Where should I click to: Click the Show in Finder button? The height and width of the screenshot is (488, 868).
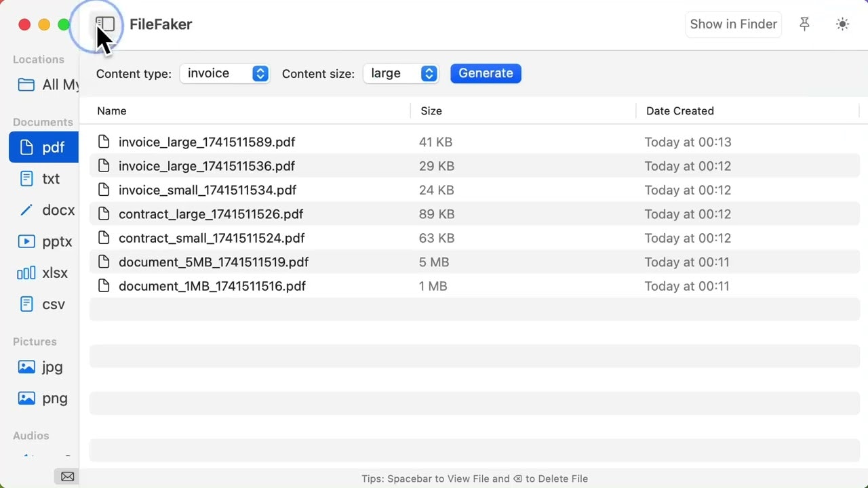click(x=733, y=24)
